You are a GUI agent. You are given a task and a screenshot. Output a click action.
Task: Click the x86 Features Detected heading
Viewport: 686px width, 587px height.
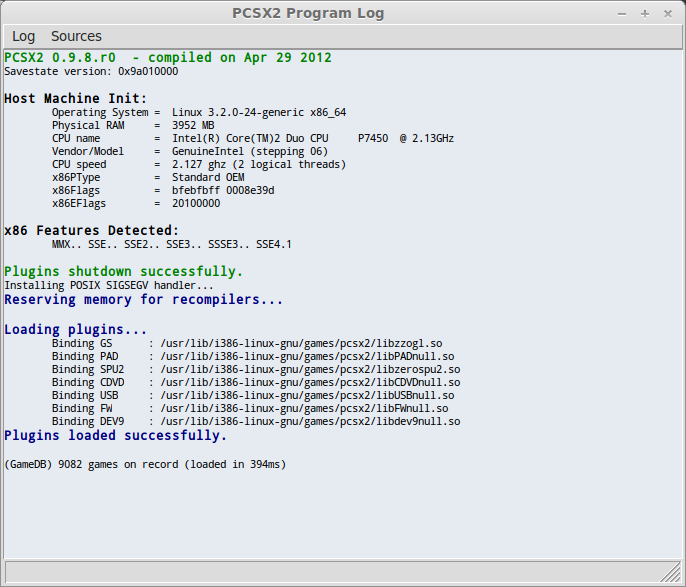91,230
